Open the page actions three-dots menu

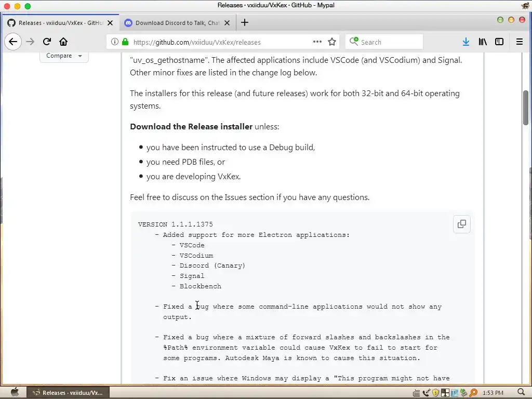(317, 42)
